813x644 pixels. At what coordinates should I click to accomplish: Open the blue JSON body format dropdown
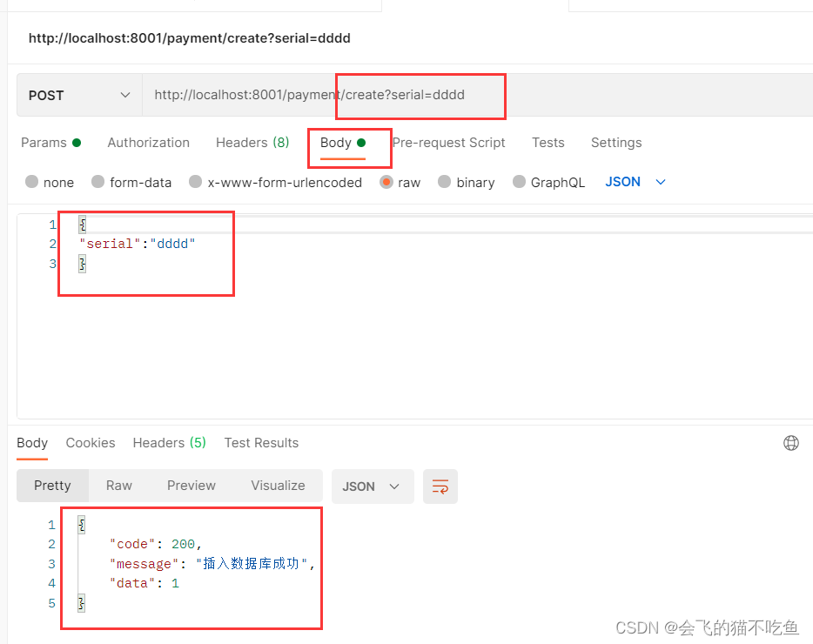(x=635, y=182)
